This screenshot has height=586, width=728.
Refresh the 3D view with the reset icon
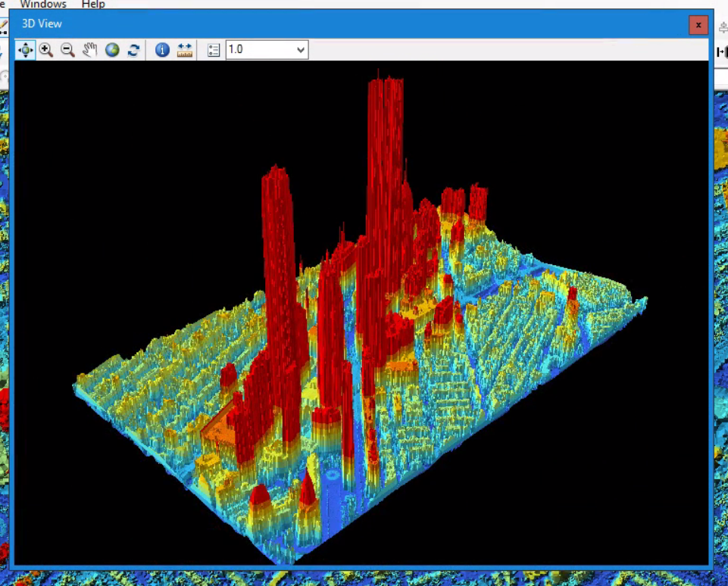134,49
